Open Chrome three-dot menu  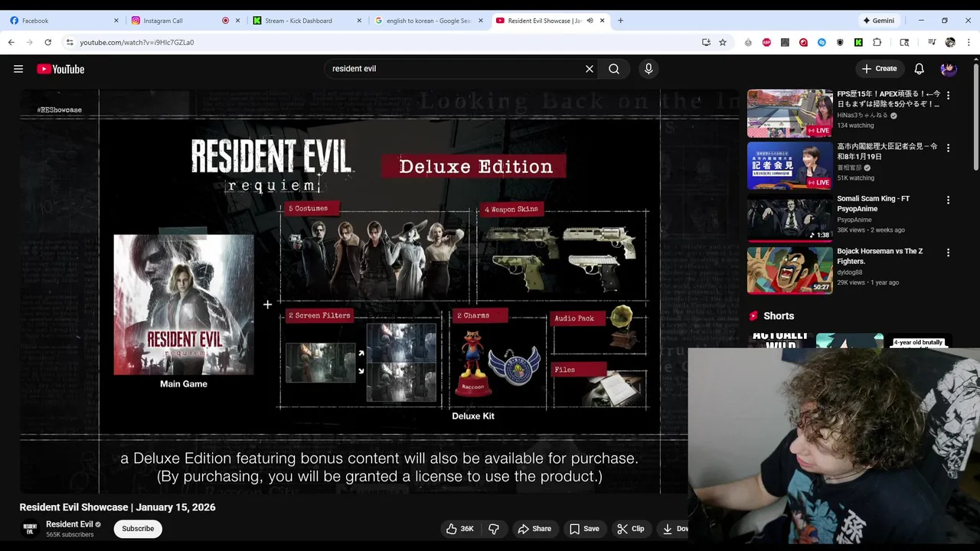point(969,42)
